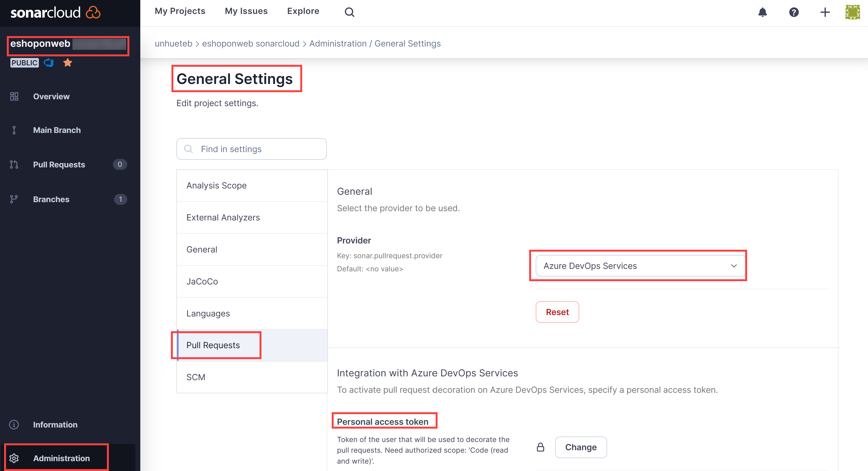Click the Branches count badge 1

tap(120, 199)
